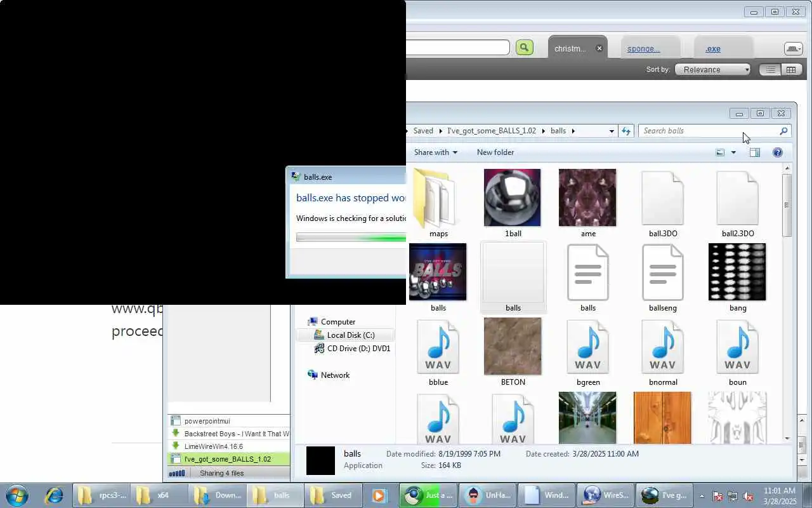Image resolution: width=812 pixels, height=508 pixels.
Task: Switch to UnHa... taskbar window
Action: (488, 495)
